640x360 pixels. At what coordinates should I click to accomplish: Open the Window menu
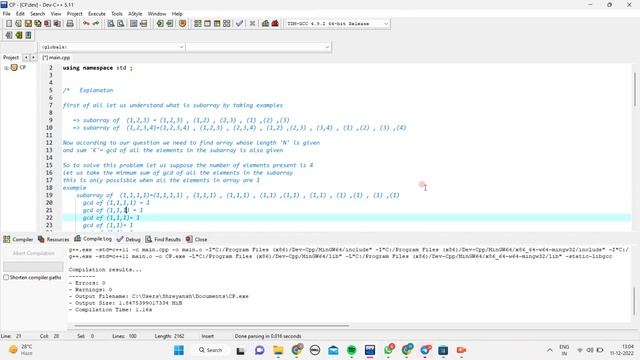(157, 14)
